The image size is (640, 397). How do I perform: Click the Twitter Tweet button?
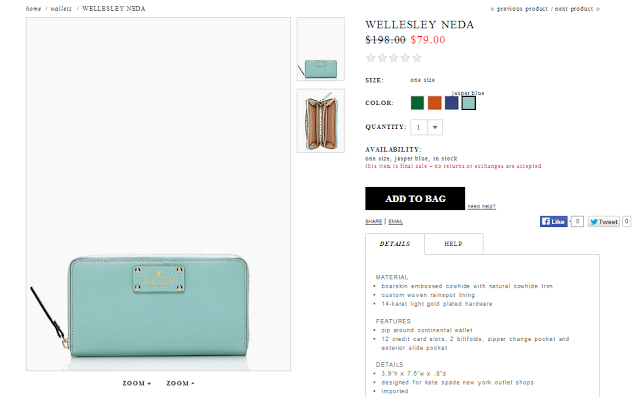[x=604, y=222]
